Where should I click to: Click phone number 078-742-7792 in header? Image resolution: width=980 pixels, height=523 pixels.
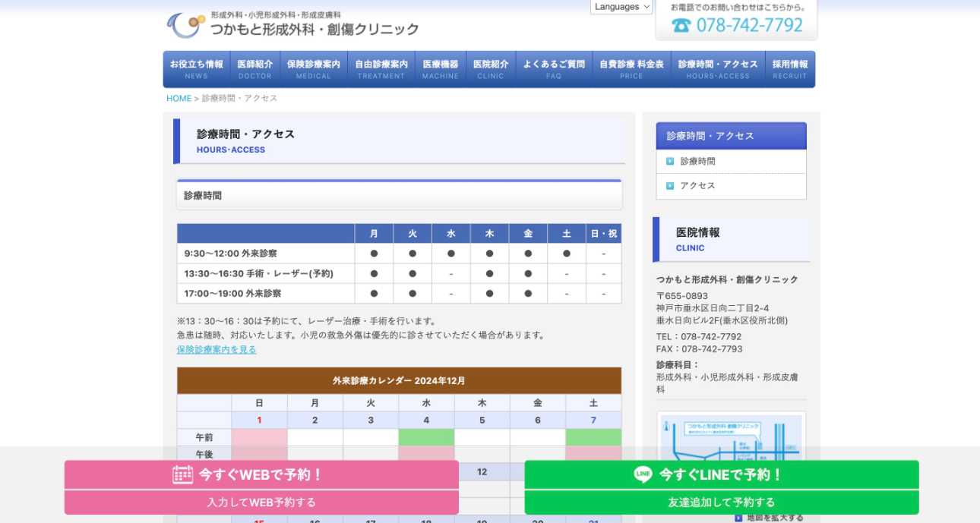click(x=749, y=26)
